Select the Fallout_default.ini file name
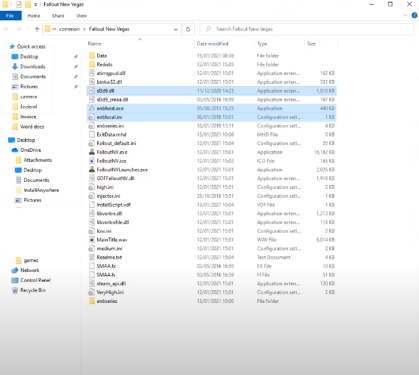The width and height of the screenshot is (419, 375). point(116,143)
